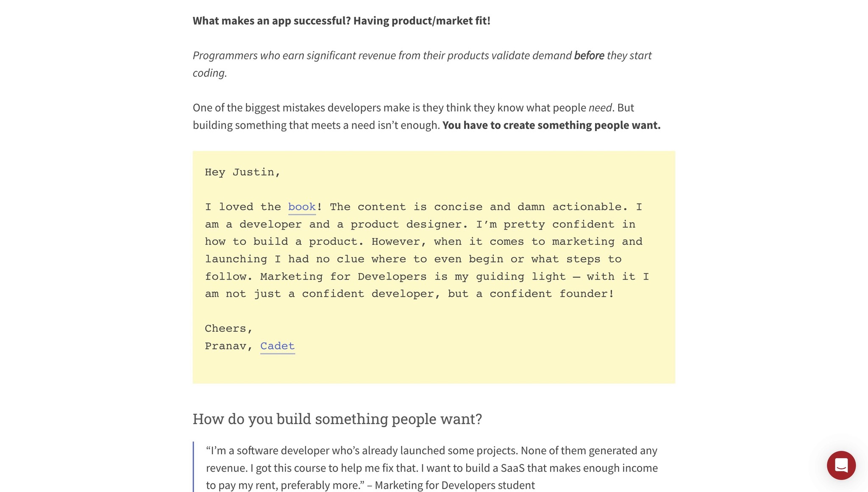Open the "book" link in the testimonial

click(x=301, y=207)
